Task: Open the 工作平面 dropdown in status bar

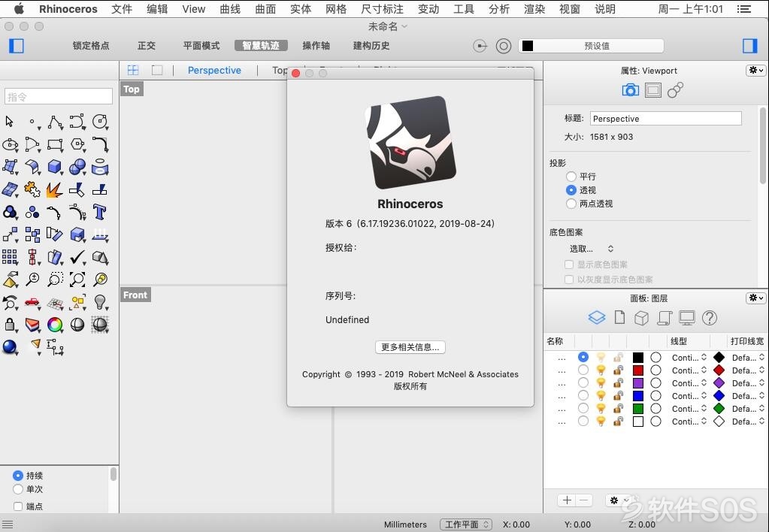Action: 465,524
